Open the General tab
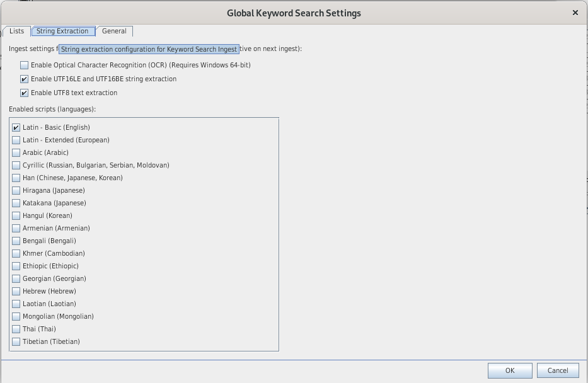This screenshot has width=588, height=383. click(114, 31)
